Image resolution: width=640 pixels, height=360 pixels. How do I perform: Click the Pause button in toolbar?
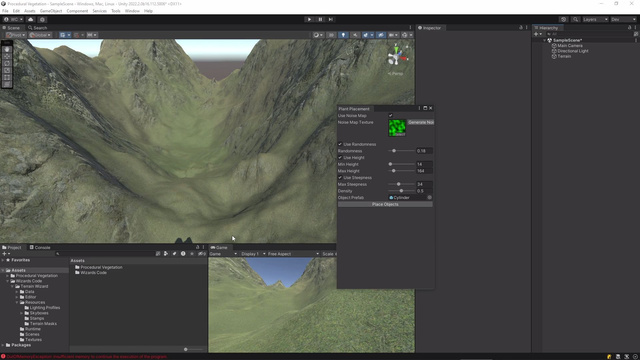click(320, 19)
